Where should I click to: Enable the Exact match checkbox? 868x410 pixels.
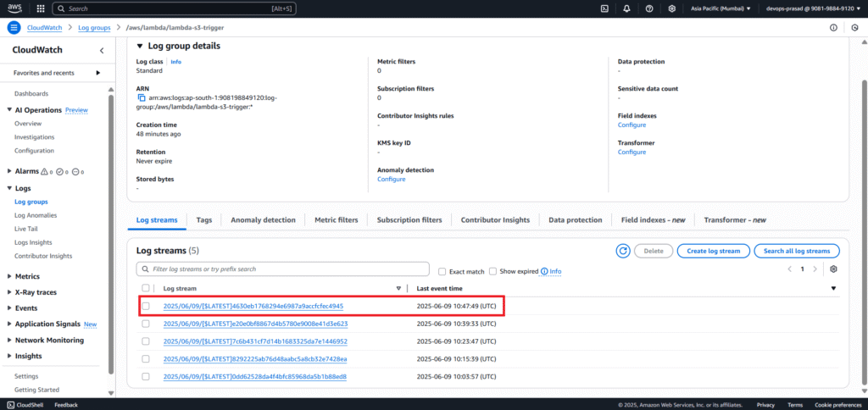(442, 272)
